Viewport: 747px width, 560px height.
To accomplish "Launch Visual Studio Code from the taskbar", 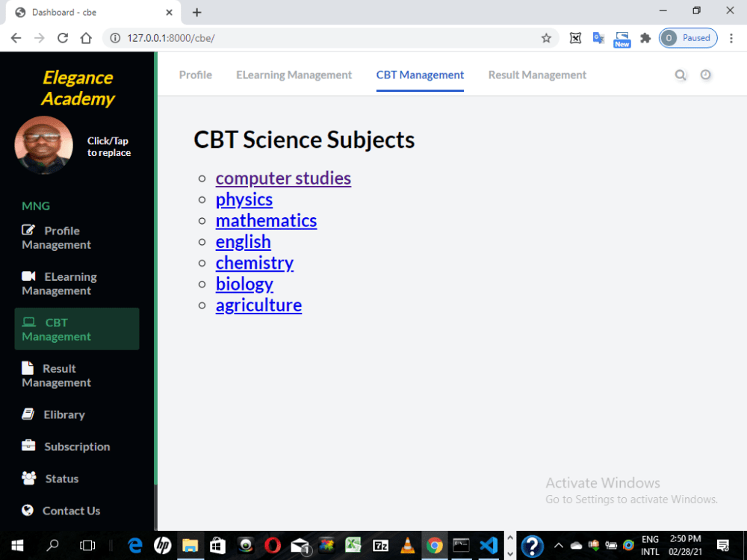I will point(489,545).
